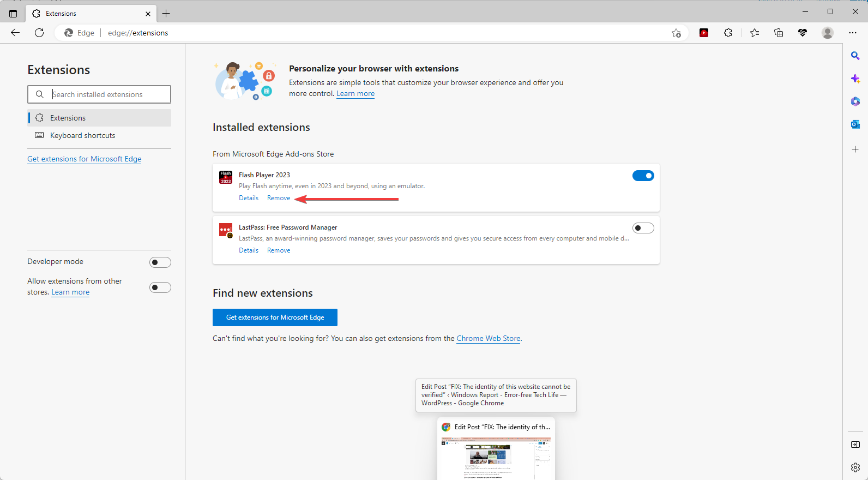
Task: Refresh the extensions page
Action: (39, 33)
